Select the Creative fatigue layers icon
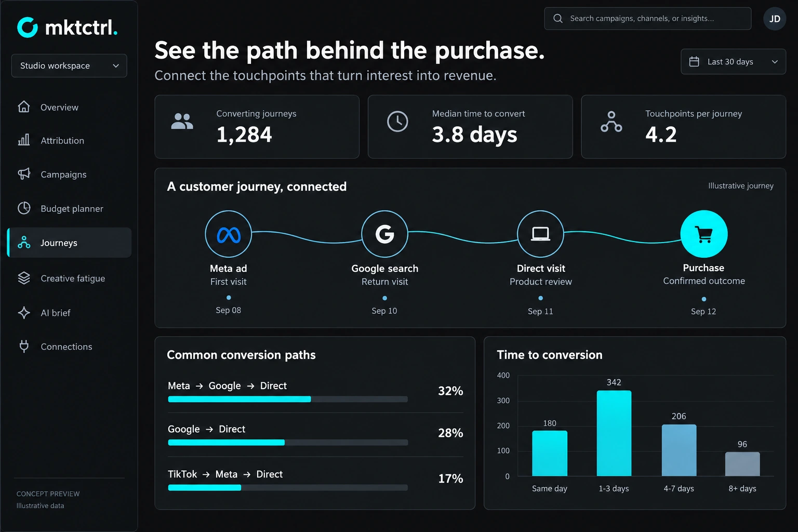This screenshot has width=798, height=532. point(24,278)
